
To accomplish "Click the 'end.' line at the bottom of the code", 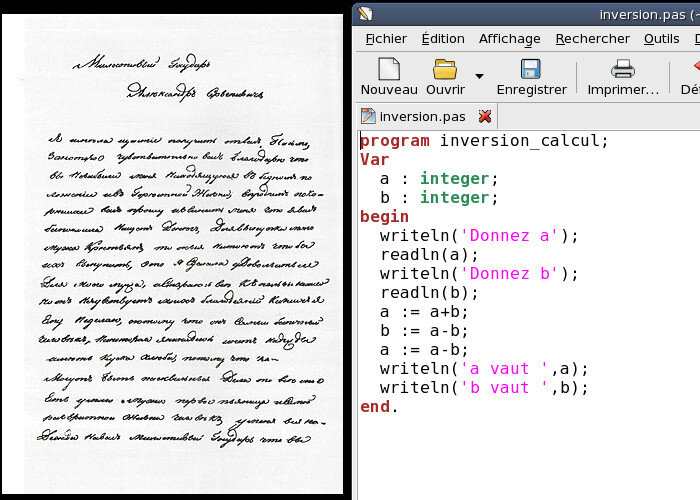I will (x=379, y=407).
